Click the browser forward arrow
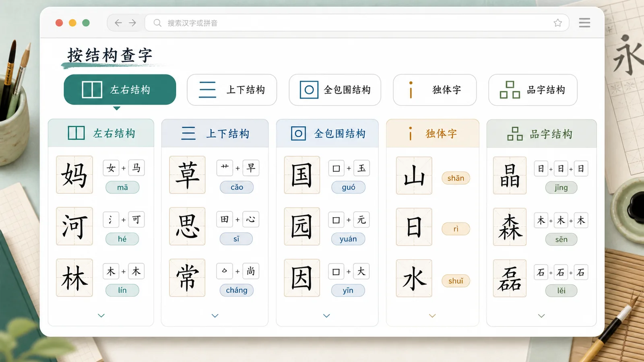Image resolution: width=644 pixels, height=362 pixels. (x=132, y=23)
